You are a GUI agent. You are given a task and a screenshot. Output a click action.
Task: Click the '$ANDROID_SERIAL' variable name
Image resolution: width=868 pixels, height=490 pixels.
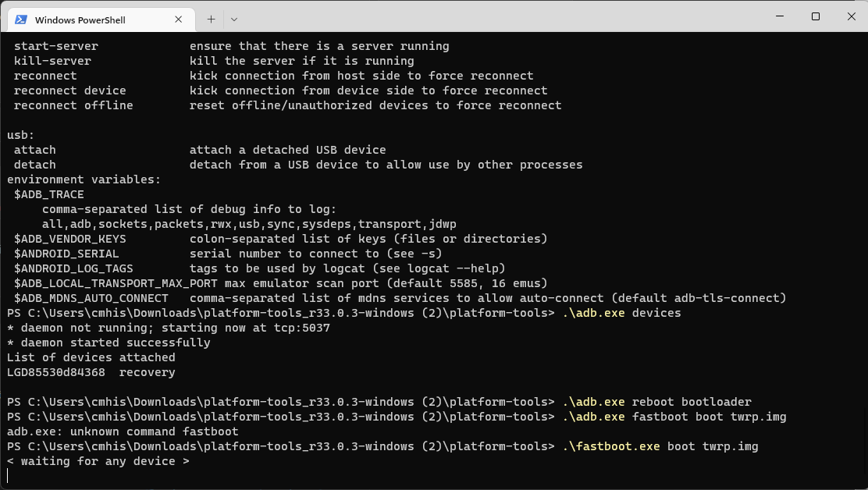coord(66,254)
